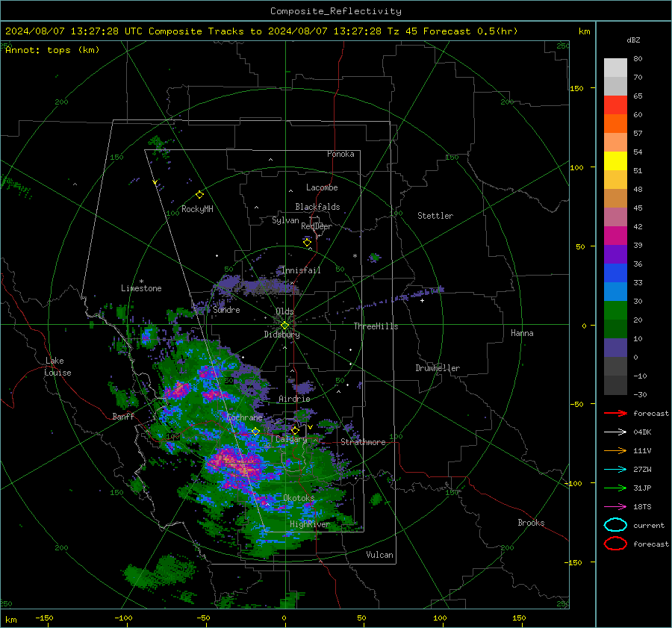The image size is (672, 628).
Task: Click the Drumheller town label
Action: point(438,368)
